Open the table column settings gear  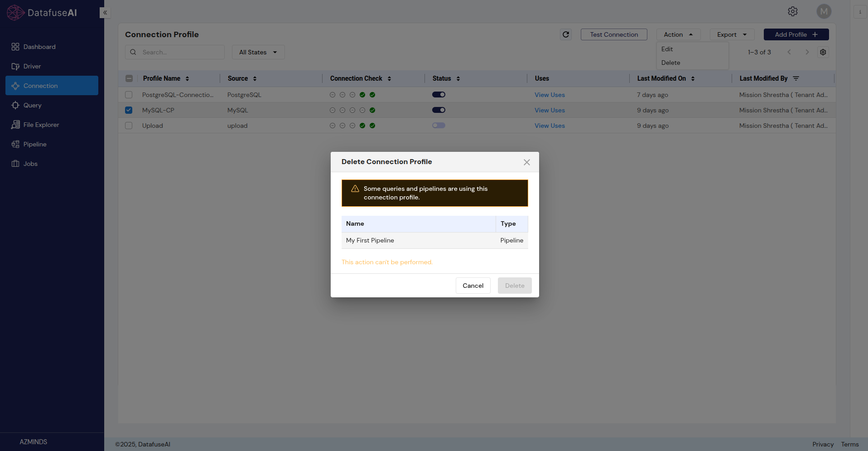[823, 52]
